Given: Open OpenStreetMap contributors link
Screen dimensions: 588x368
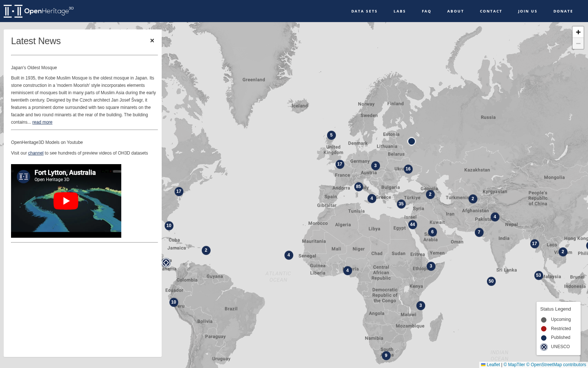Looking at the screenshot, I should pyautogui.click(x=556, y=365).
